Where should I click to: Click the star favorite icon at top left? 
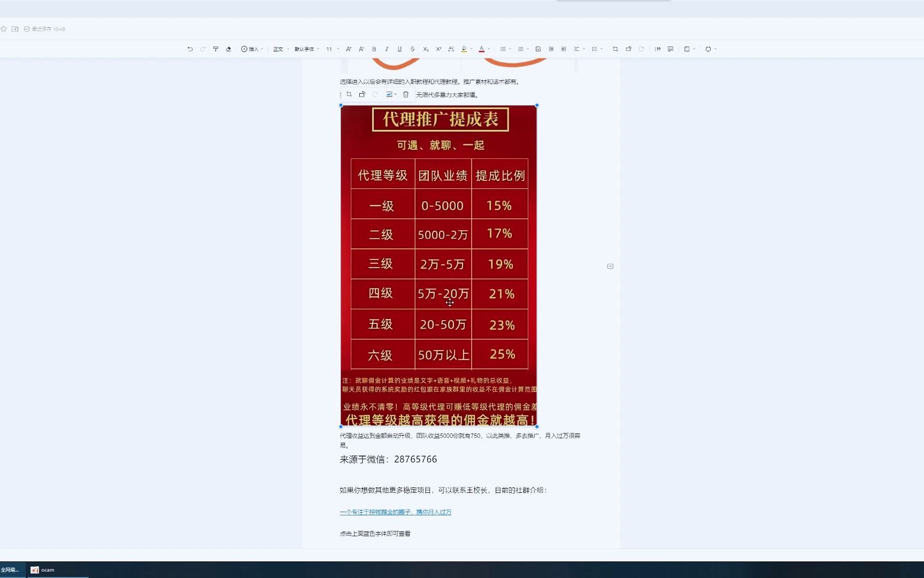(4, 29)
